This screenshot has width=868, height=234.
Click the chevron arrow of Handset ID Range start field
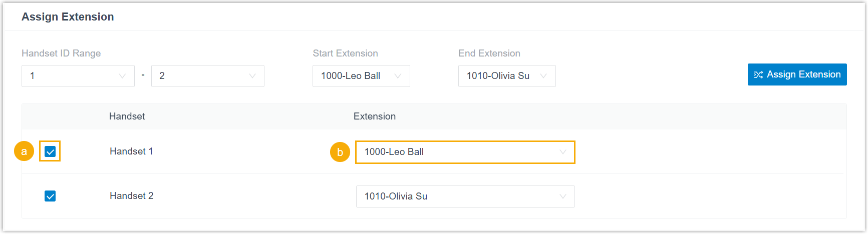(122, 76)
